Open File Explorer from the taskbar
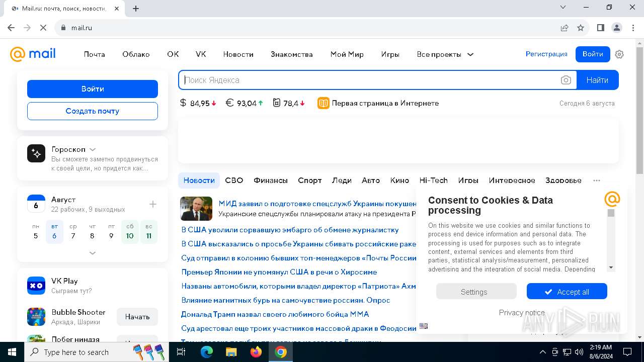 231,352
